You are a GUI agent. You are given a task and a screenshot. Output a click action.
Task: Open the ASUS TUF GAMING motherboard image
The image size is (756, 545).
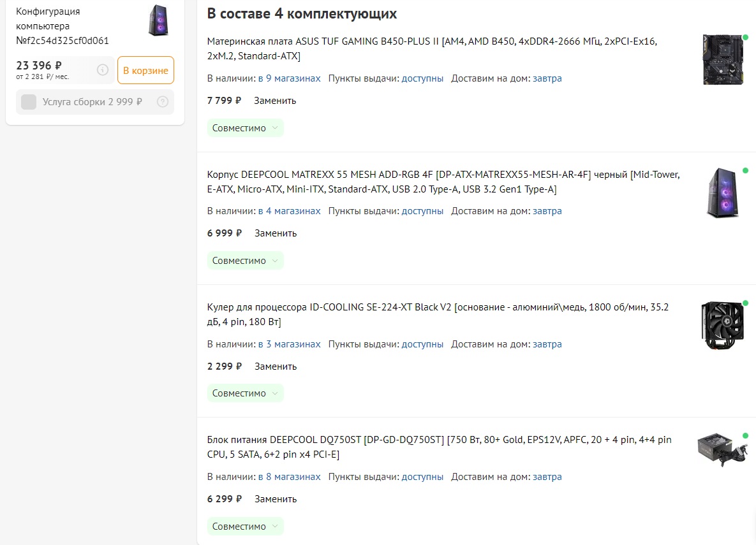[723, 60]
